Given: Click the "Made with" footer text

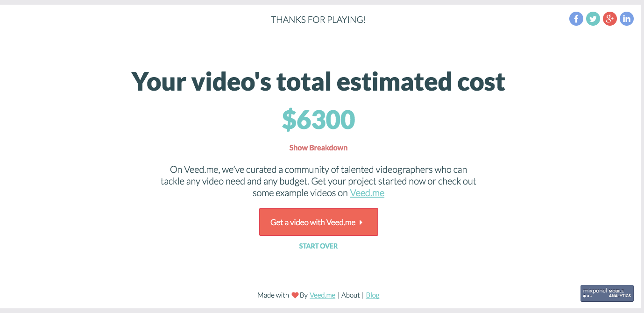Looking at the screenshot, I should [x=273, y=295].
